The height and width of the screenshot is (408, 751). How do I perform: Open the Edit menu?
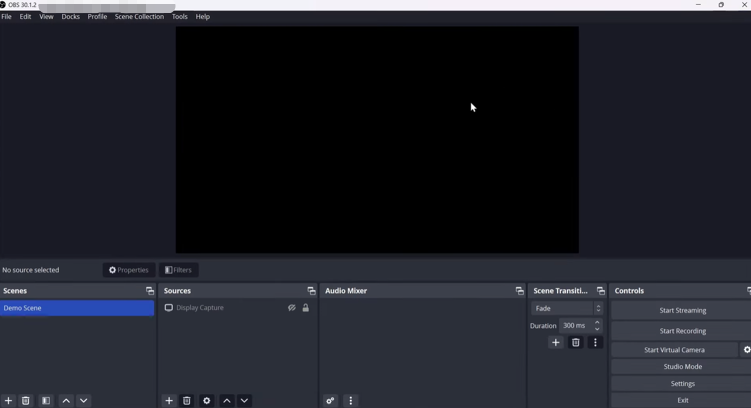(25, 16)
